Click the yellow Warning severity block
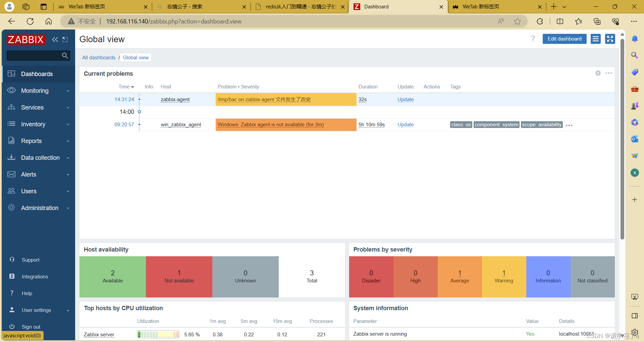 504,277
